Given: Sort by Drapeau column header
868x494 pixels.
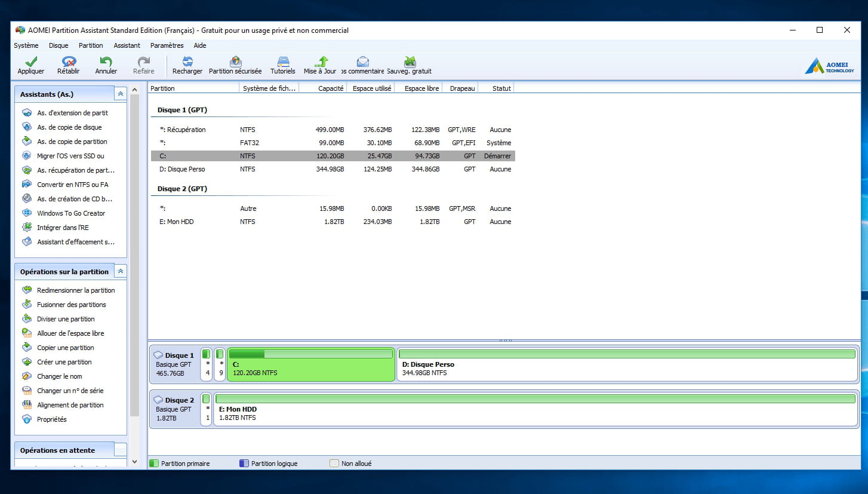Looking at the screenshot, I should (460, 88).
